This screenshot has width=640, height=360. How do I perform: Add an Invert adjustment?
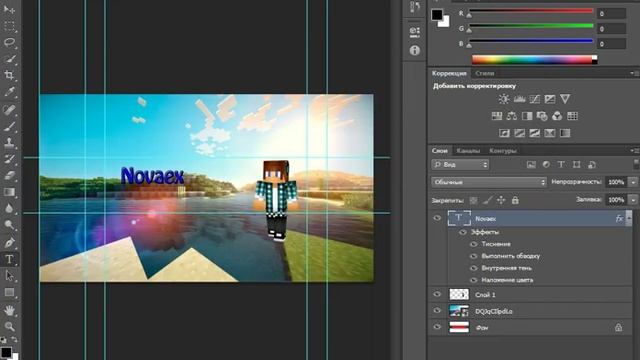pyautogui.click(x=504, y=133)
